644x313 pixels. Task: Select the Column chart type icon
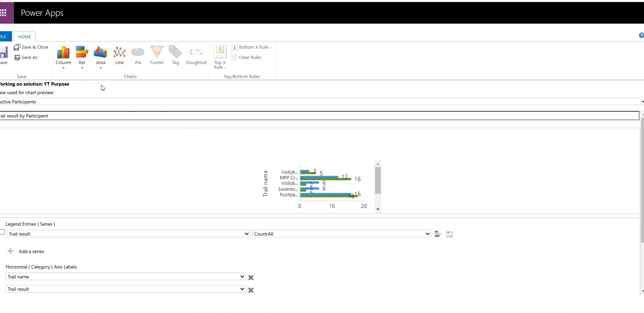[63, 53]
